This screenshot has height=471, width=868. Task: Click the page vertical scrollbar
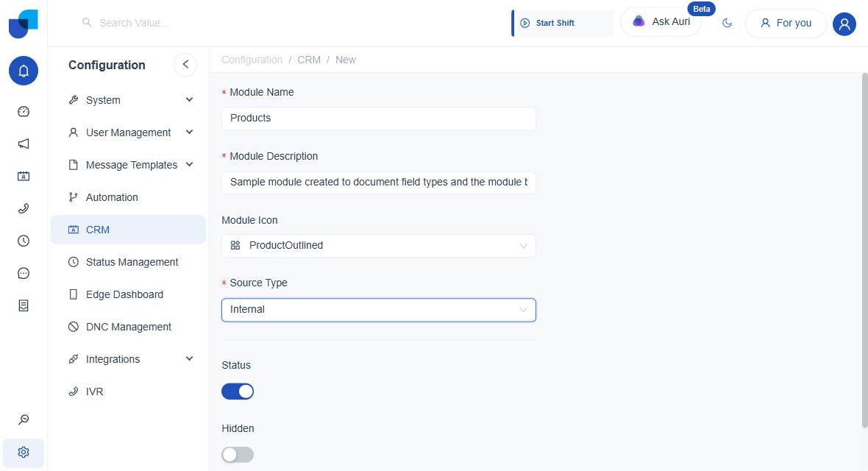tap(864, 250)
